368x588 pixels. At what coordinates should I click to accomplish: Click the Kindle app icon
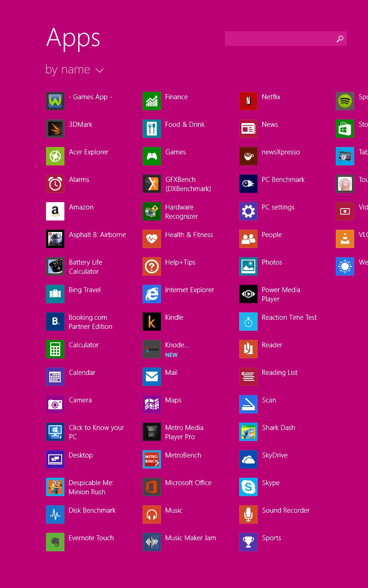pyautogui.click(x=152, y=322)
